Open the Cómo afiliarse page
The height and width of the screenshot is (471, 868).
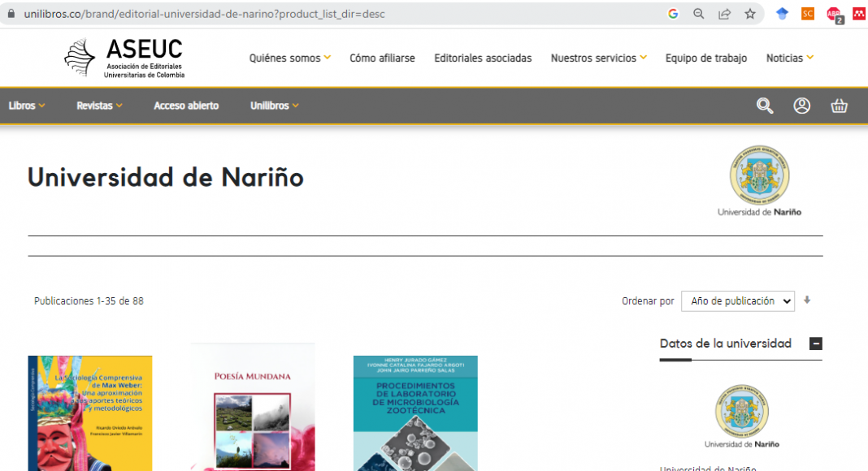(382, 58)
